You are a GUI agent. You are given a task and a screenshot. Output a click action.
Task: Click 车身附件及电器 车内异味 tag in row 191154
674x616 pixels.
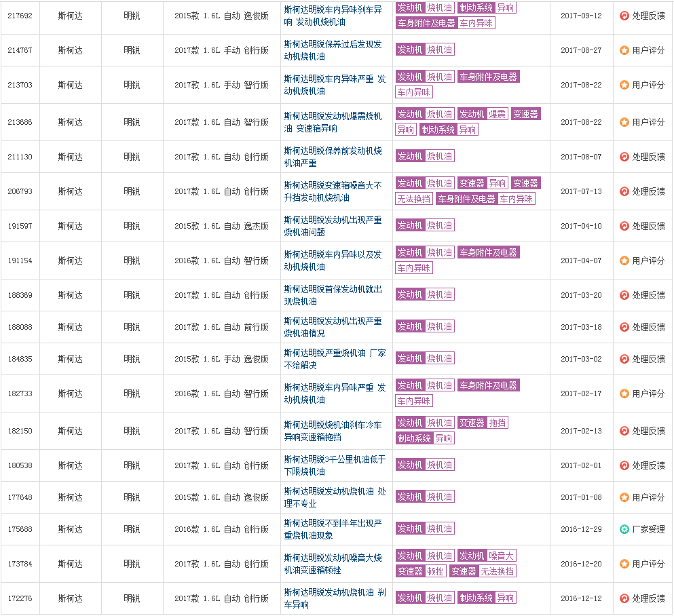click(x=457, y=261)
